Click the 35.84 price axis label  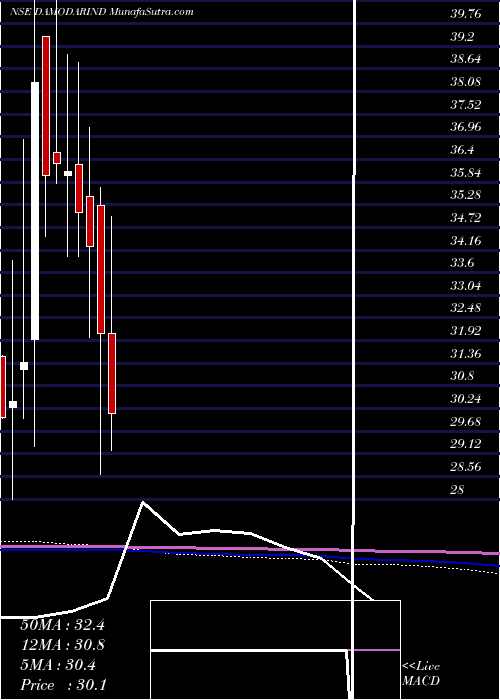[466, 173]
